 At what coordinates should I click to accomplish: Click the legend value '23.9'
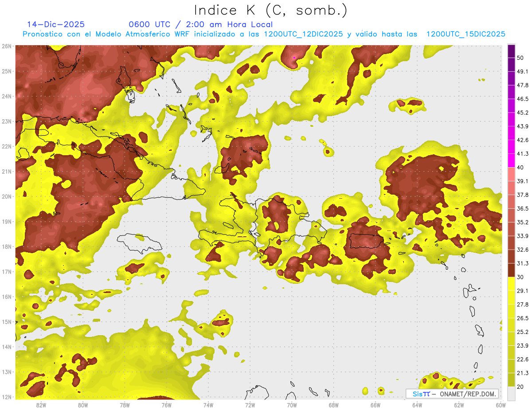523,345
